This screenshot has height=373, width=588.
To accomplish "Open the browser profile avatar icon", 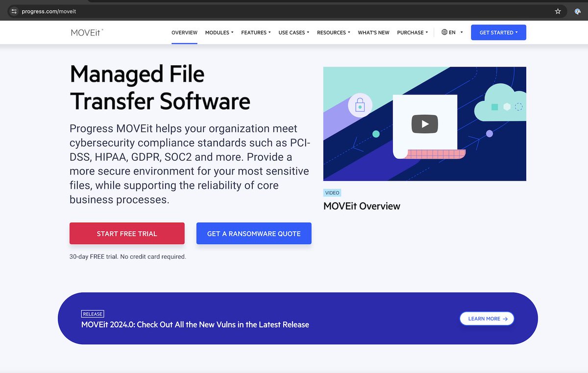I will point(578,11).
